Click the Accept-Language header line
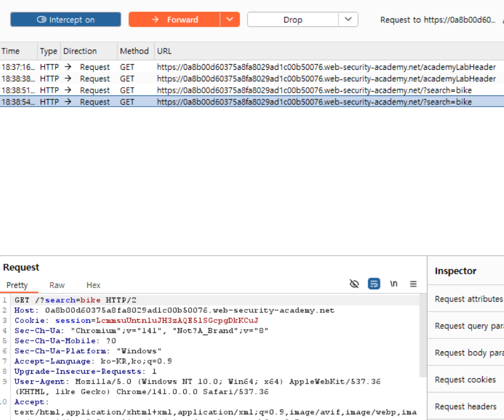504x420 pixels. point(93,361)
